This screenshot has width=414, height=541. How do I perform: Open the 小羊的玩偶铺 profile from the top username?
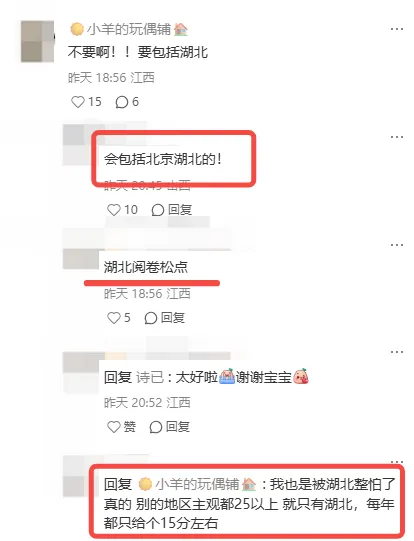coord(129,29)
